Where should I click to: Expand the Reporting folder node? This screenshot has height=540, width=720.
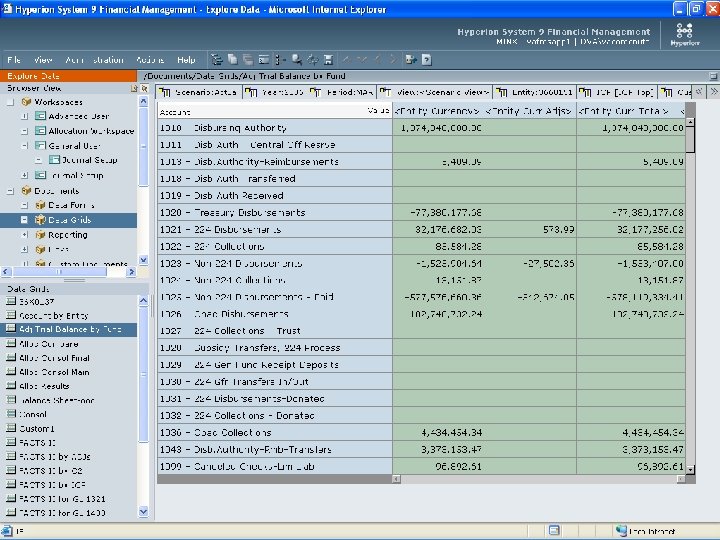(x=24, y=235)
